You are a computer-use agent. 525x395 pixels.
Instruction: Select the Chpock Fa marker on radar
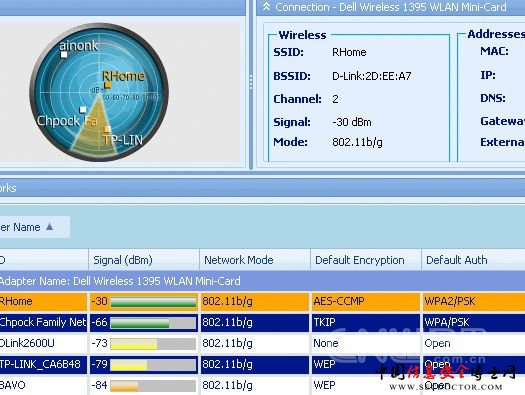[x=83, y=109]
